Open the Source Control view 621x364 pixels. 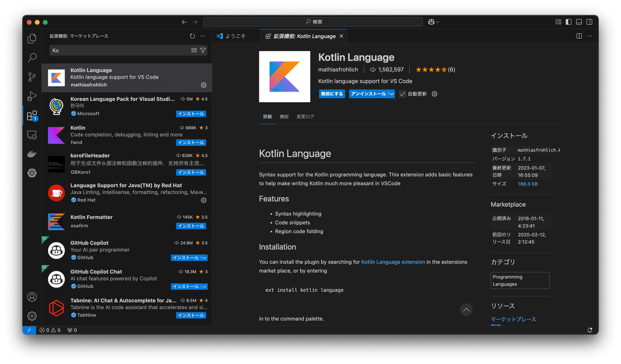32,77
